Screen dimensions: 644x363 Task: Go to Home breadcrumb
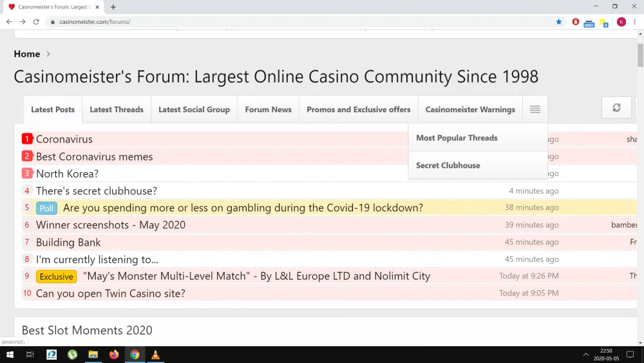tap(26, 54)
